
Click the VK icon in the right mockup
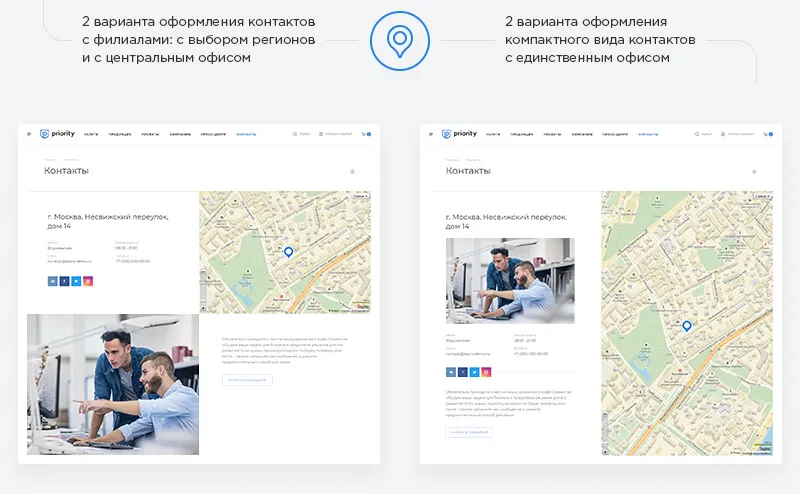[451, 372]
